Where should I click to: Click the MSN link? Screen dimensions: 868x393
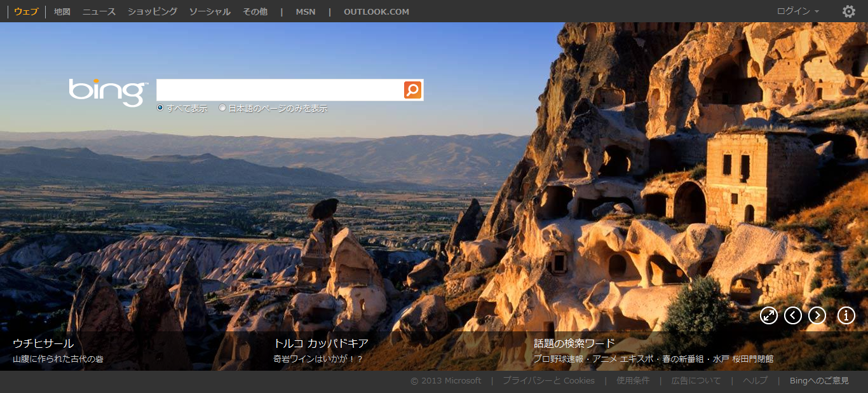coord(305,11)
